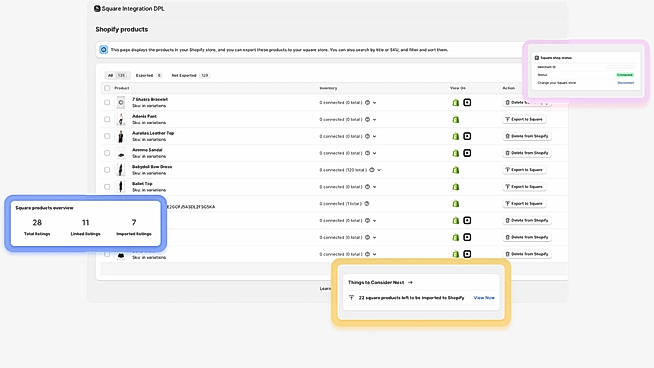Tick the Babydoll Bow Dress checkbox

pos(107,170)
